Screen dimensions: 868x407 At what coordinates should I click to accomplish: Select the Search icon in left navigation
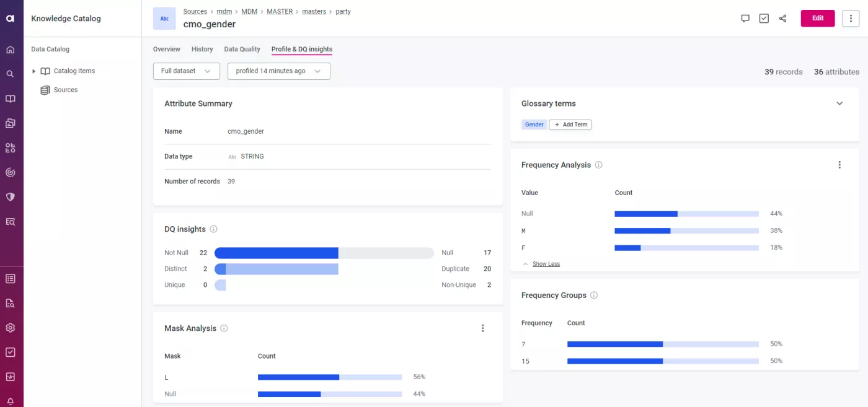[11, 73]
